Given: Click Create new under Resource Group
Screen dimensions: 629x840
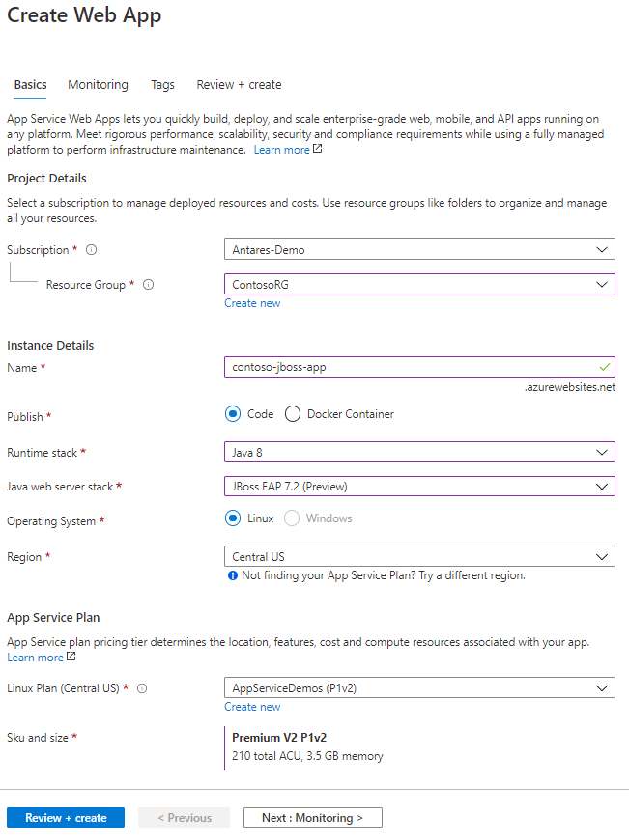Looking at the screenshot, I should [x=252, y=302].
